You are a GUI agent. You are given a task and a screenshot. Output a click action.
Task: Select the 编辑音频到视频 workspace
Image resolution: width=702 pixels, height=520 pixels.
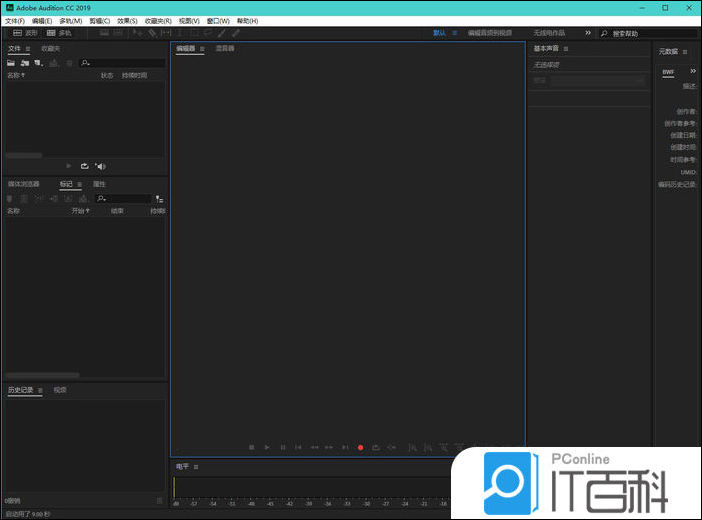click(489, 33)
